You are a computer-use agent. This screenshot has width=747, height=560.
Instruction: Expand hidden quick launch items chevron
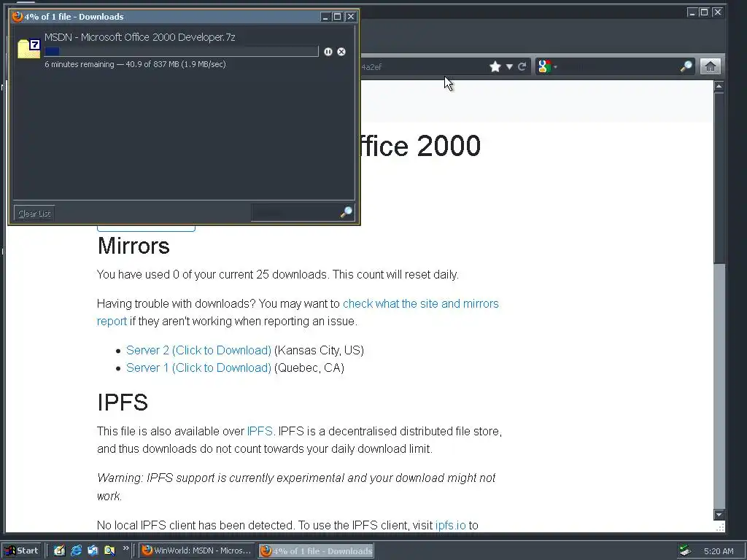coord(125,548)
